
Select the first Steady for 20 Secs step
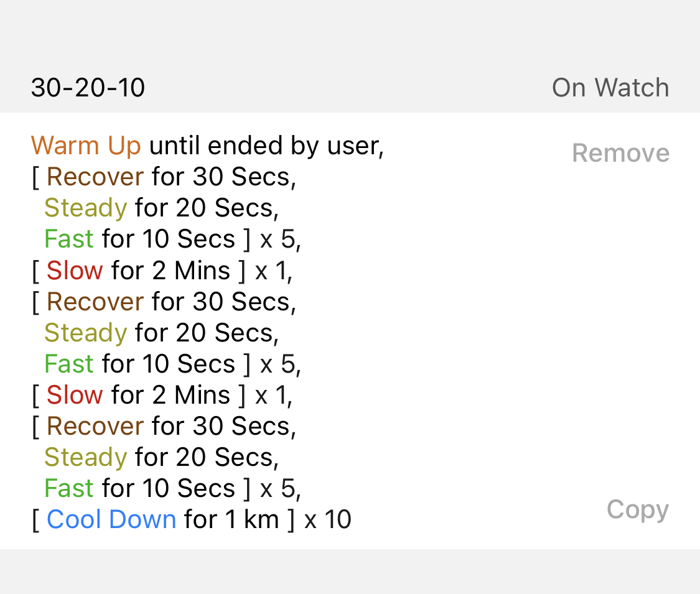(161, 208)
